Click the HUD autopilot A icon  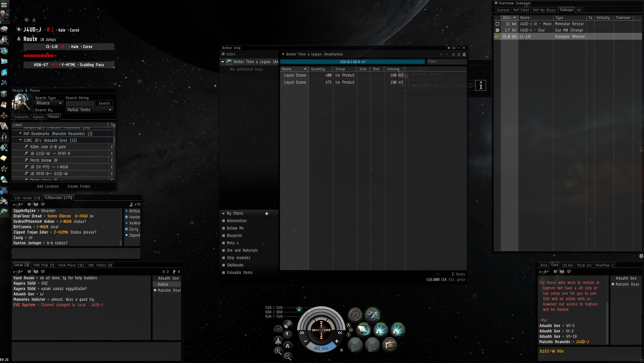click(x=287, y=346)
